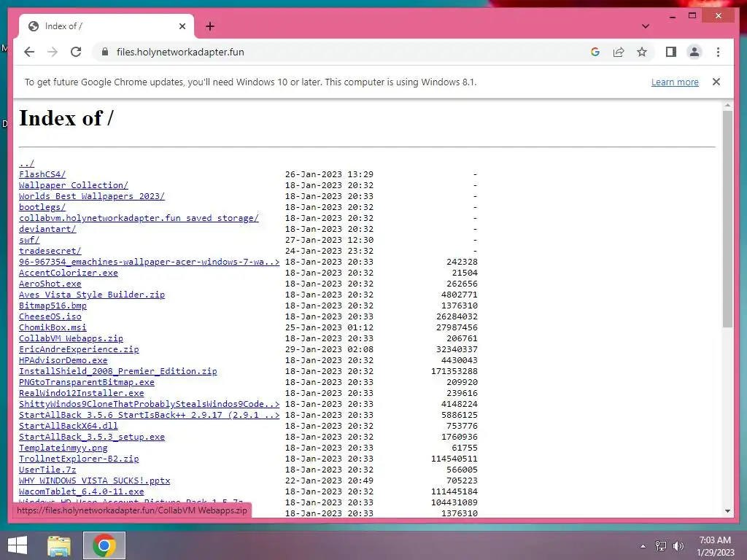
Task: Open Google search side icon
Action: (x=595, y=52)
